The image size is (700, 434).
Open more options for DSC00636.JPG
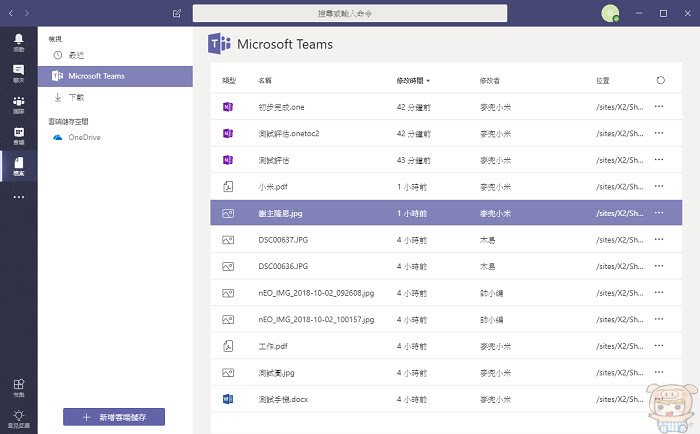(659, 266)
